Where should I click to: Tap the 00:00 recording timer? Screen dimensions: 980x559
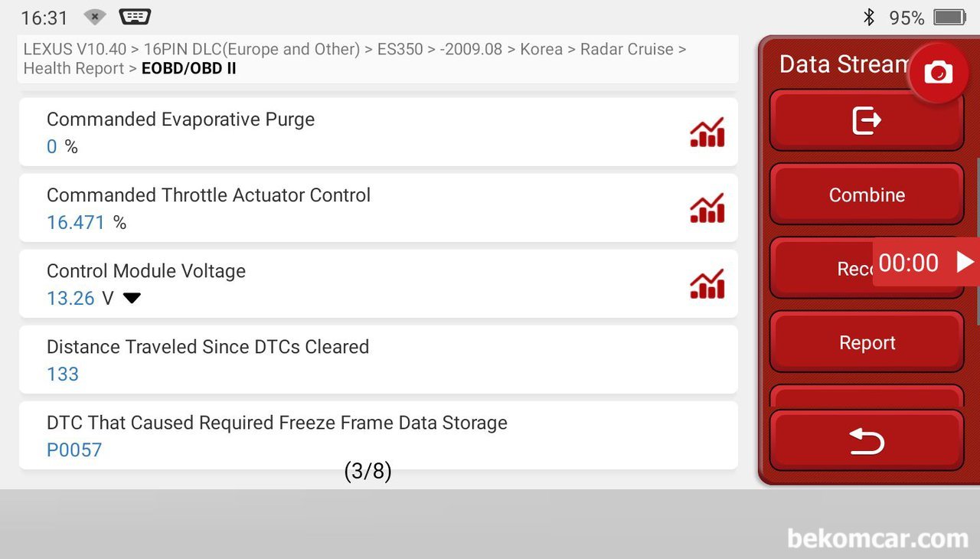(x=909, y=263)
